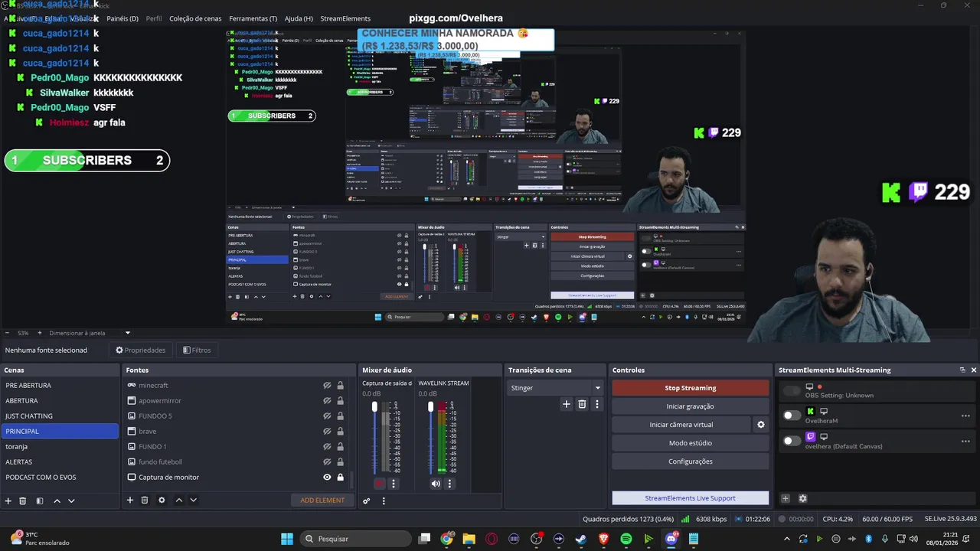The height and width of the screenshot is (551, 980).
Task: Hide the Captura de monitor source
Action: (x=327, y=478)
